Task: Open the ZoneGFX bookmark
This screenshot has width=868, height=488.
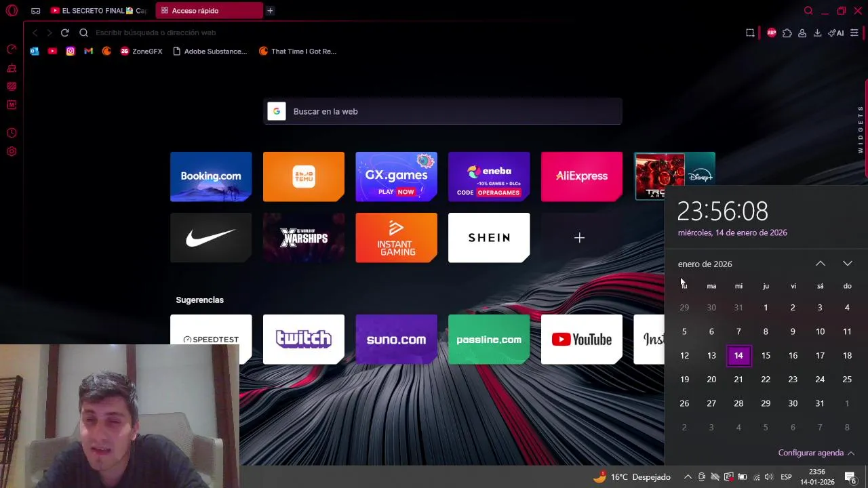Action: coord(141,52)
